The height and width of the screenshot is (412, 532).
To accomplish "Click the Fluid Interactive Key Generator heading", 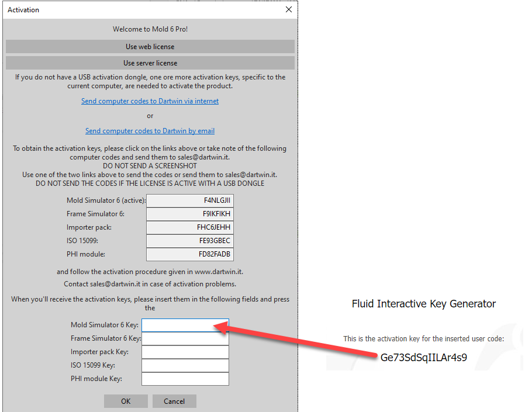I will pos(423,304).
